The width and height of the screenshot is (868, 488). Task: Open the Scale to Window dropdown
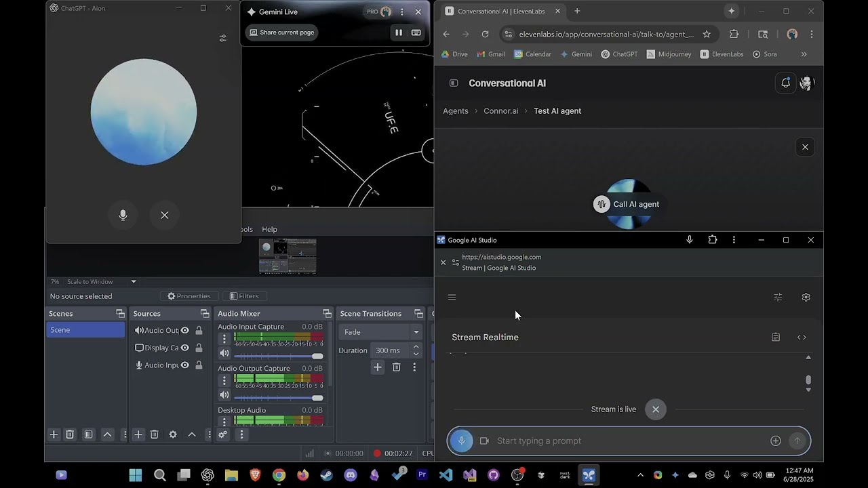101,281
